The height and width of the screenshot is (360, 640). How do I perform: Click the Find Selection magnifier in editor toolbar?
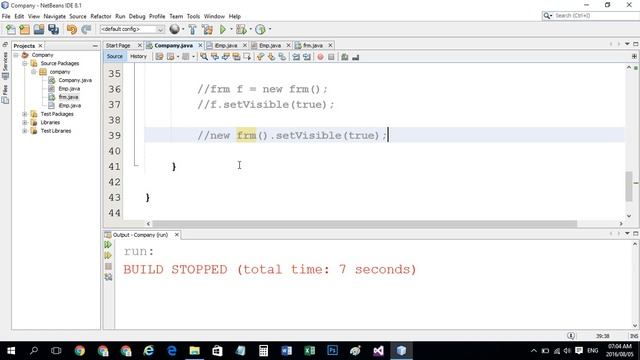[204, 57]
